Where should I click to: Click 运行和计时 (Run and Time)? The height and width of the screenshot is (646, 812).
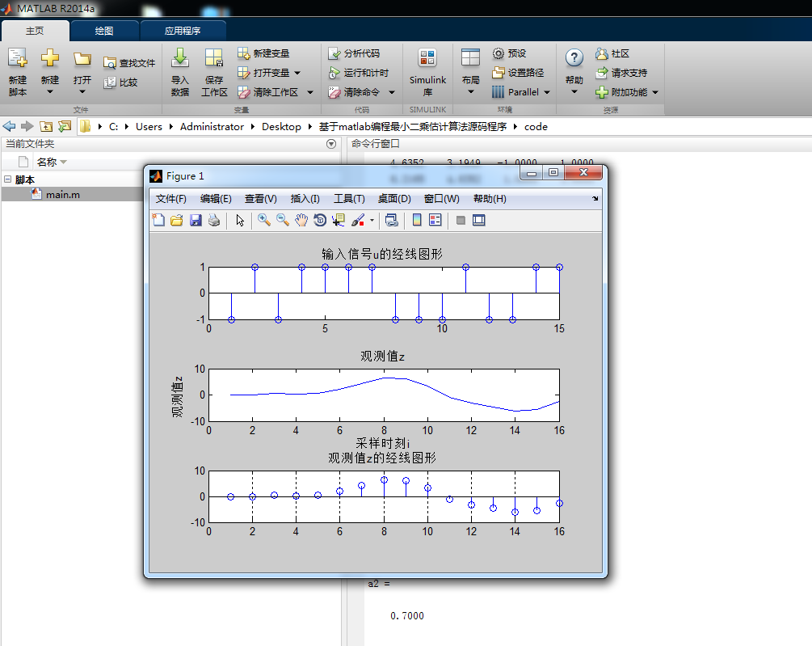[359, 73]
